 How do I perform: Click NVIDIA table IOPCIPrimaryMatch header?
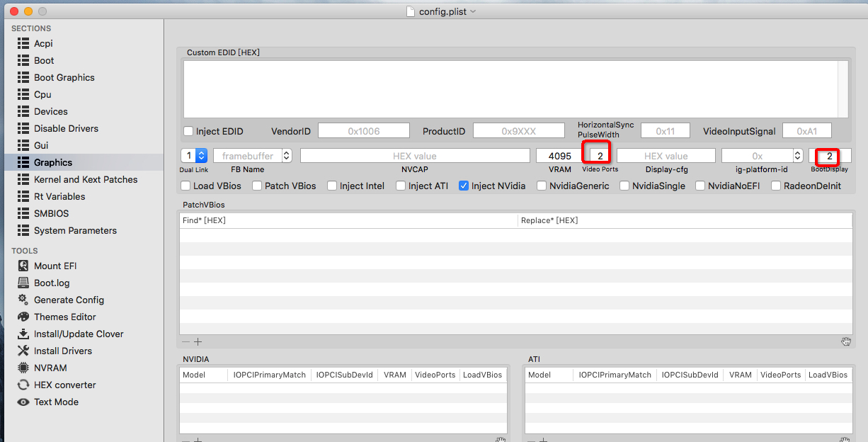tap(268, 375)
